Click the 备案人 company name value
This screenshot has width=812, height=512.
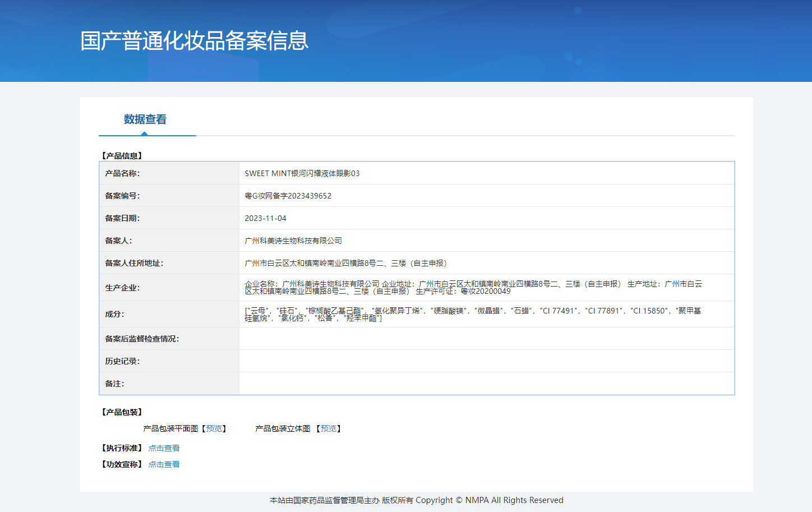(x=293, y=241)
